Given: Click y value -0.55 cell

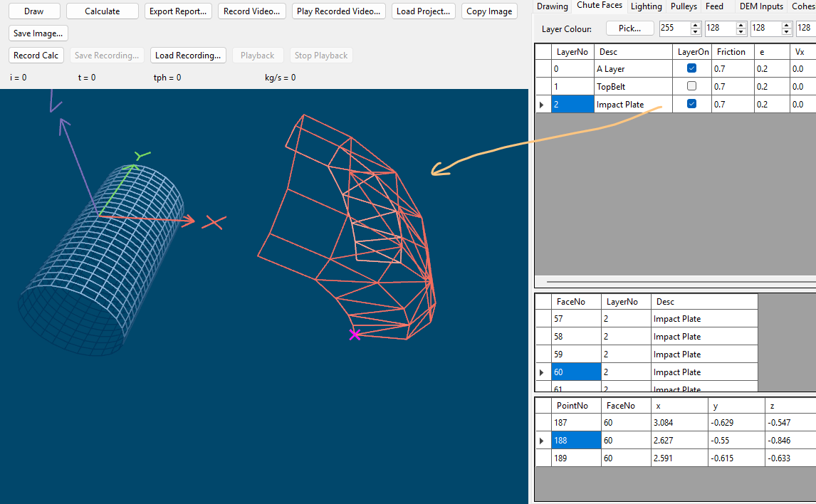Looking at the screenshot, I should [736, 440].
